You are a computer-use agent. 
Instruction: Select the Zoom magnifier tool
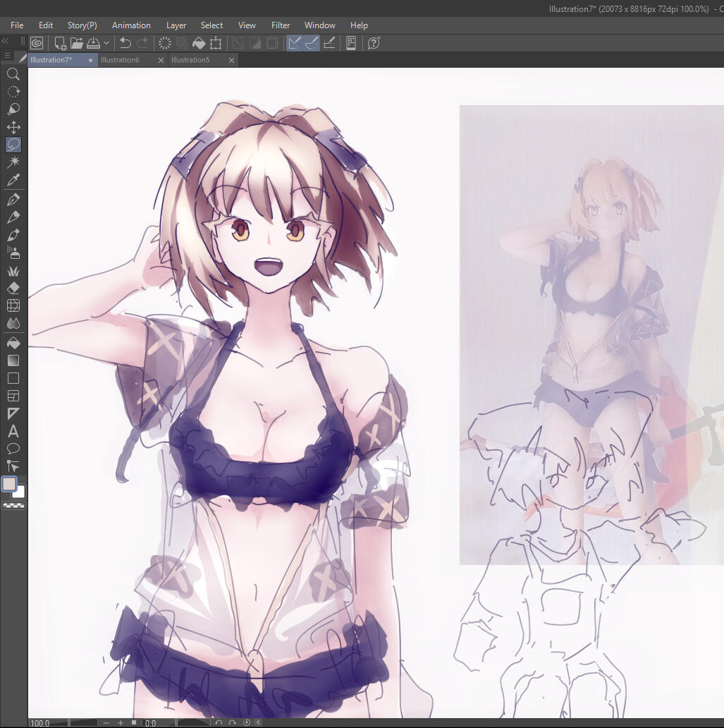pyautogui.click(x=13, y=74)
